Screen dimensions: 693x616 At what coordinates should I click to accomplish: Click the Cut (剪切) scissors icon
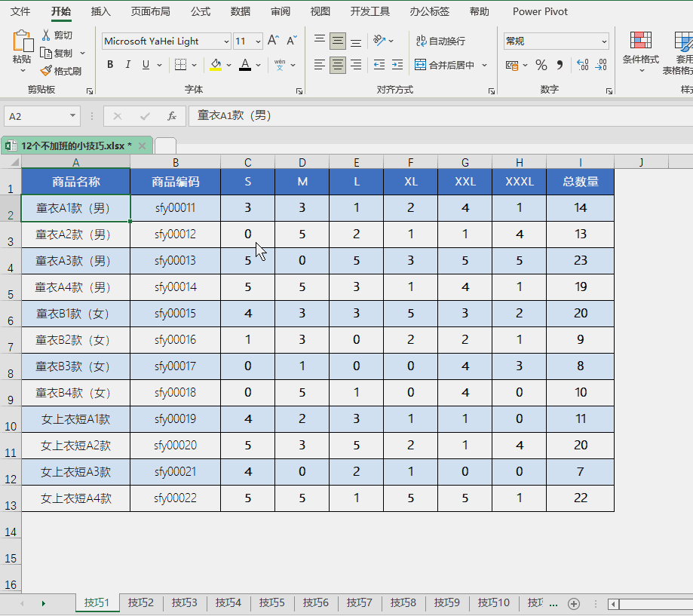pyautogui.click(x=46, y=35)
